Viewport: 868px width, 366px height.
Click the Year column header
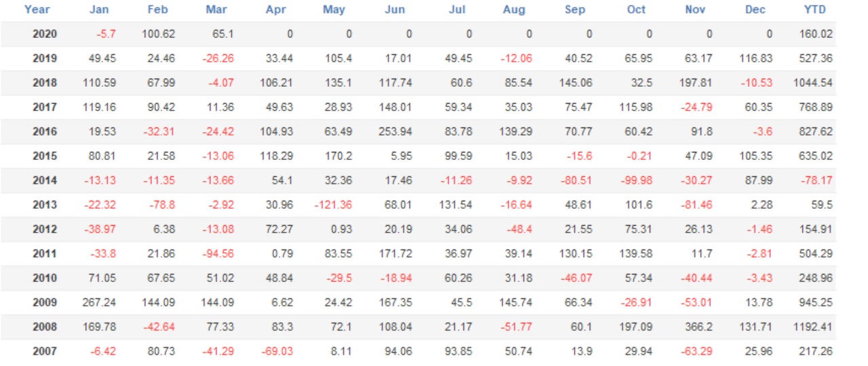click(37, 9)
